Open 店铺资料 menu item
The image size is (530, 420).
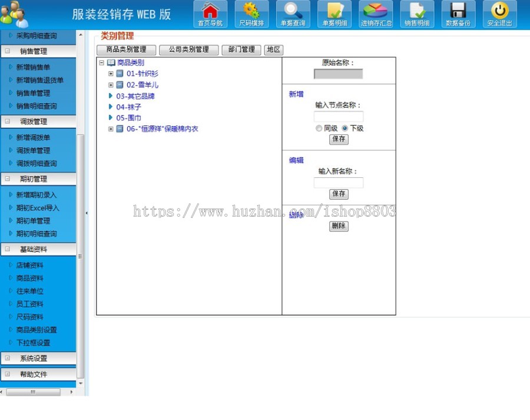pyautogui.click(x=30, y=265)
